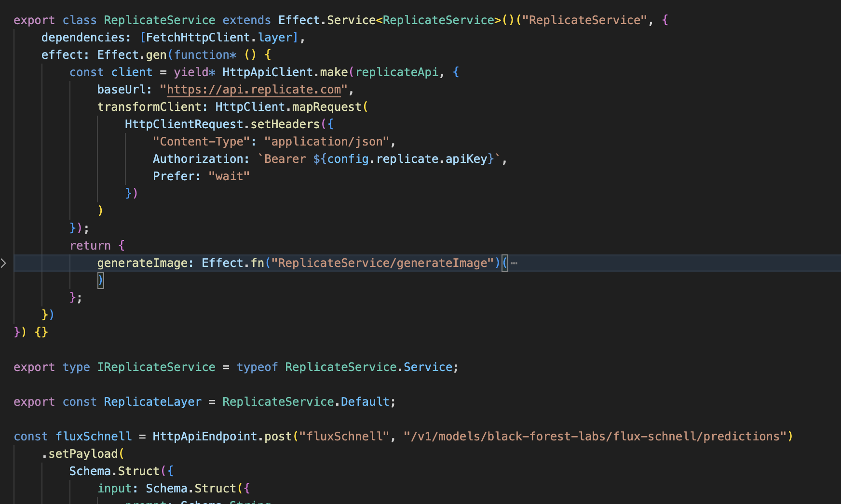The height and width of the screenshot is (504, 841).
Task: Click the "setHeaders" method name
Action: pyautogui.click(x=285, y=124)
